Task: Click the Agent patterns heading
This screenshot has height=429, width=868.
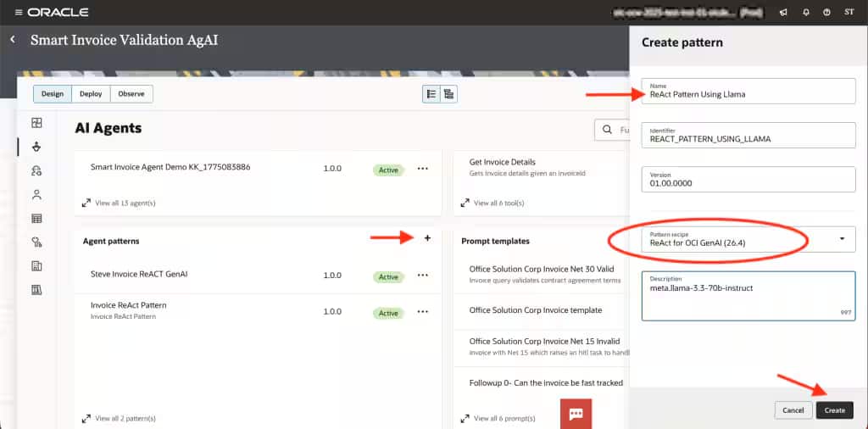Action: click(x=111, y=242)
